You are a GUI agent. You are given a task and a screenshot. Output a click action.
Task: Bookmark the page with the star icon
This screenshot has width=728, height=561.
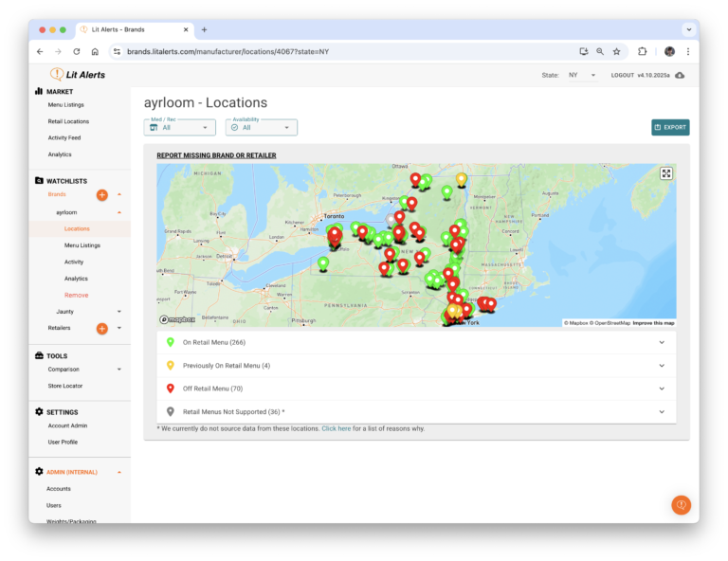[616, 51]
